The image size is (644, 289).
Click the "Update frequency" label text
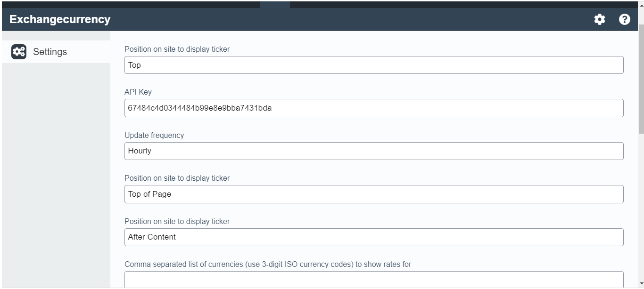[154, 135]
